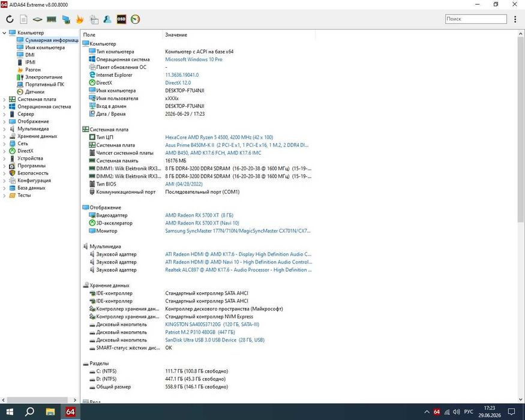Open the Microsoft Windows 10 Pro link
This screenshot has height=420, width=525.
point(194,59)
